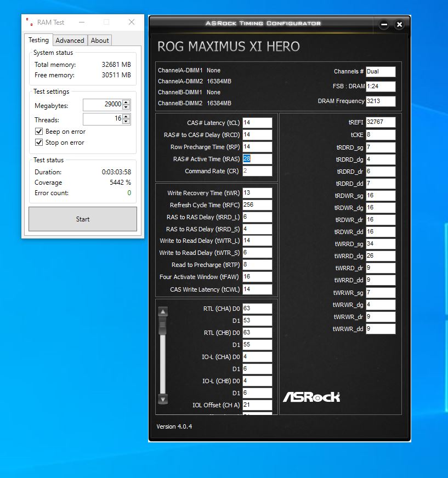Click the tRDWR_sg field
448x478 pixels.
click(381, 195)
